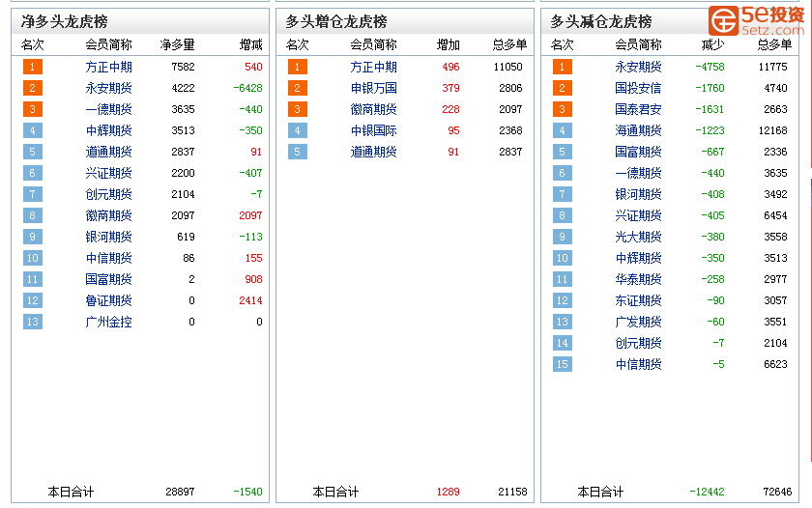
Task: Select 一德期货 in 净多头龙虎榜 list
Action: pyautogui.click(x=108, y=109)
